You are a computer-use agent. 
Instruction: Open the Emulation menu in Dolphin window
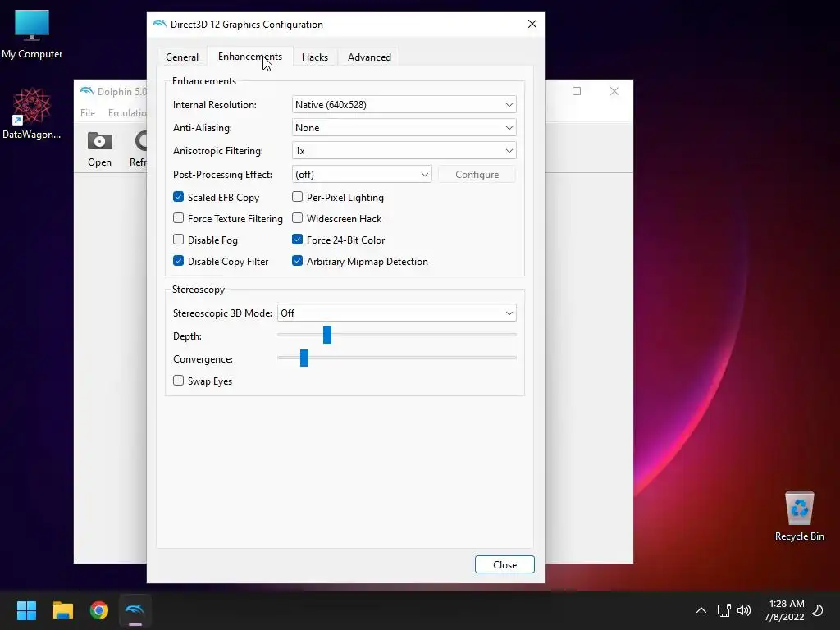(127, 113)
